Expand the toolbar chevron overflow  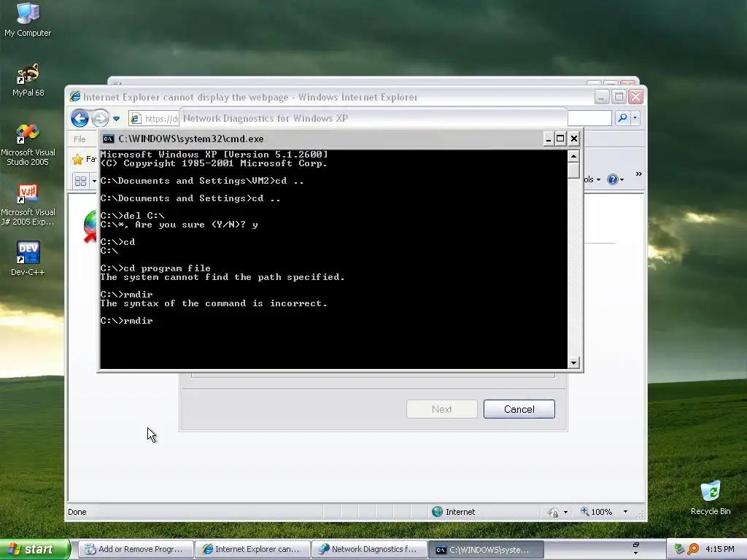click(638, 174)
